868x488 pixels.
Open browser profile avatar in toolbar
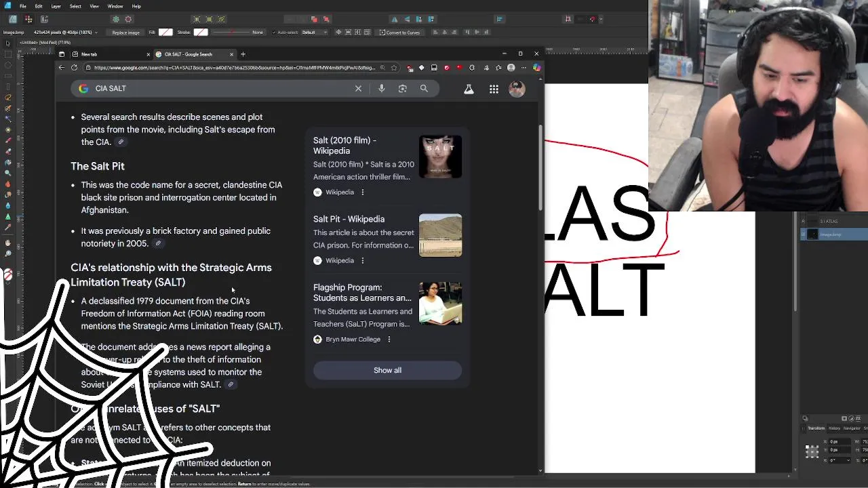tap(511, 68)
